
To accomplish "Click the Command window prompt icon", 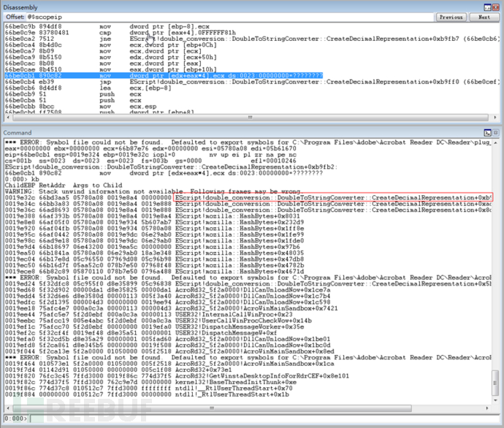I will [487, 133].
